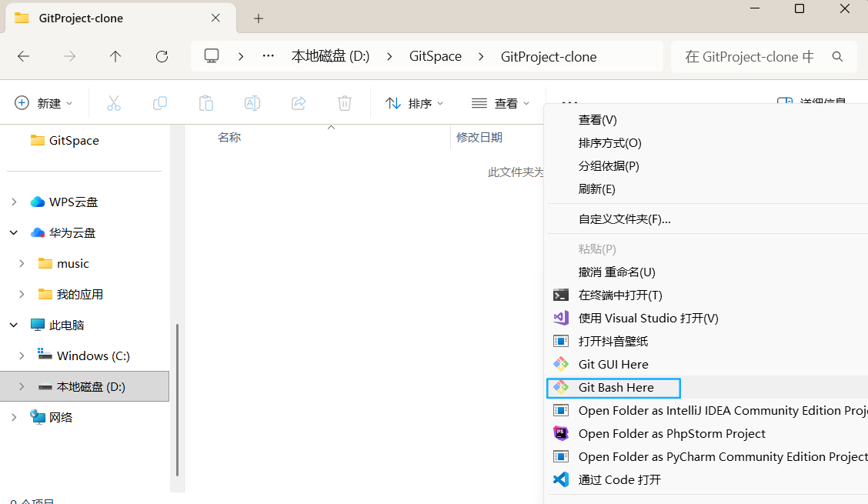Viewport: 868px width, 504px height.
Task: Open the 排序 dropdown on the toolbar
Action: click(x=414, y=102)
